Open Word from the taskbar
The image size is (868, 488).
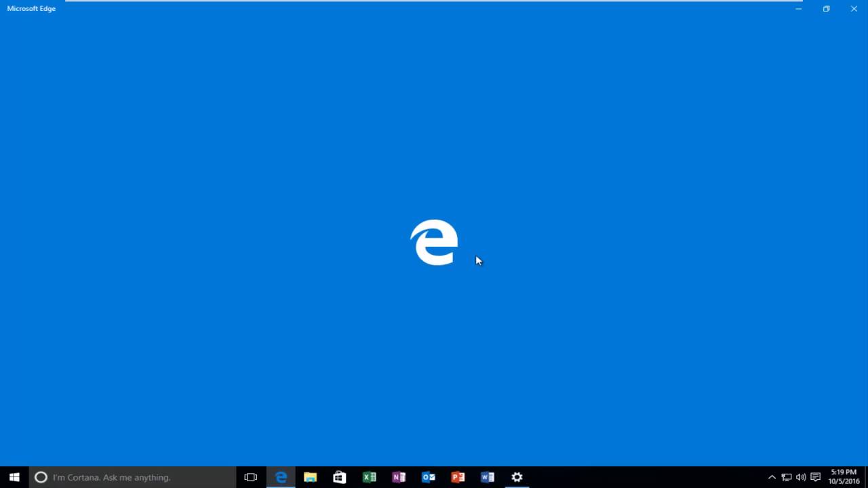pyautogui.click(x=488, y=477)
